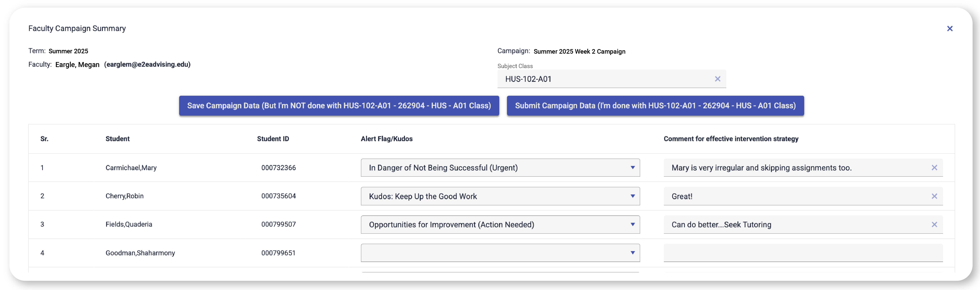The image size is (980, 290).
Task: Clear the comment for Carmichael, Mary
Action: (934, 168)
